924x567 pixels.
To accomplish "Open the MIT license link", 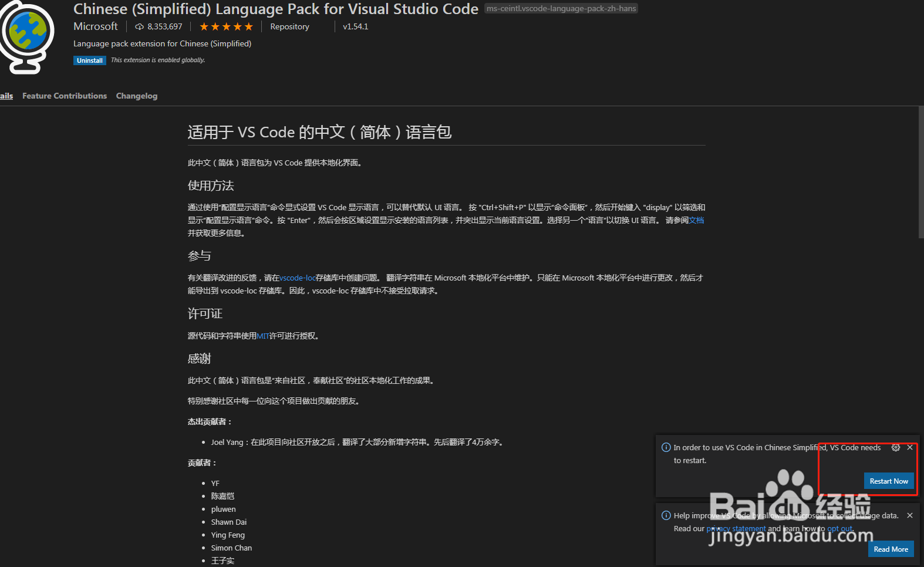I will [263, 336].
